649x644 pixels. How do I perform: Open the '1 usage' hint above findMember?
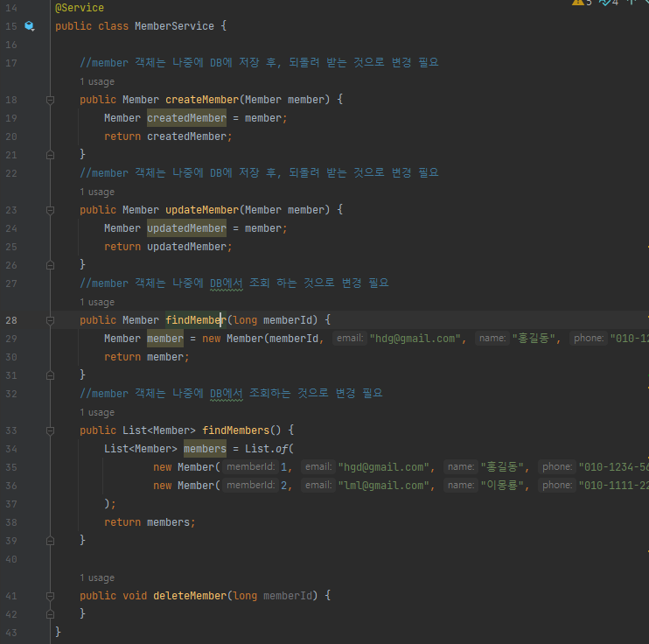pyautogui.click(x=97, y=302)
